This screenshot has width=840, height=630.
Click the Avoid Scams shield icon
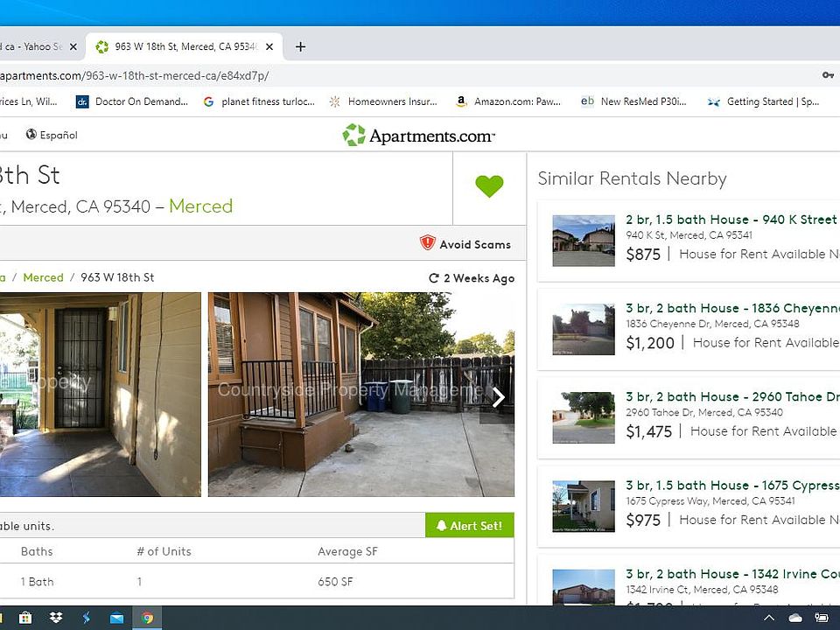[428, 242]
